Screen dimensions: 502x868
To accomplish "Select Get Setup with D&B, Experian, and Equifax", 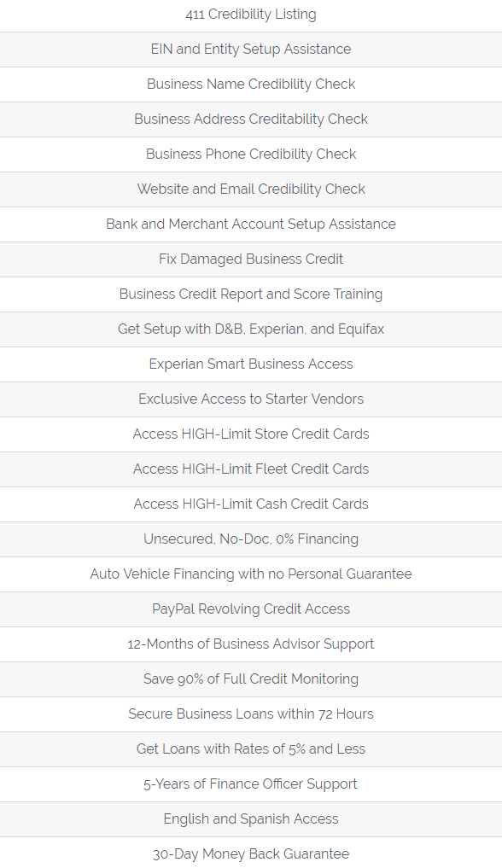I will click(251, 329).
